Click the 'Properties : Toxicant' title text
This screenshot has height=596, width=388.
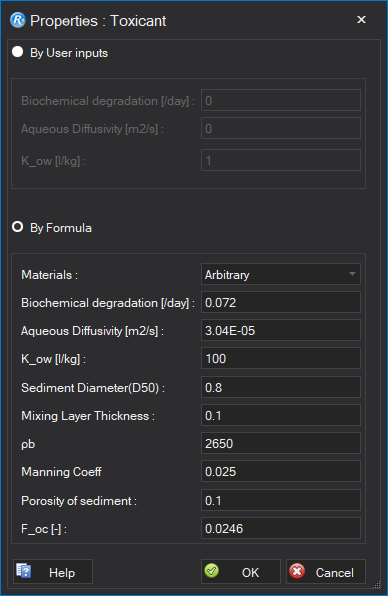tap(98, 21)
